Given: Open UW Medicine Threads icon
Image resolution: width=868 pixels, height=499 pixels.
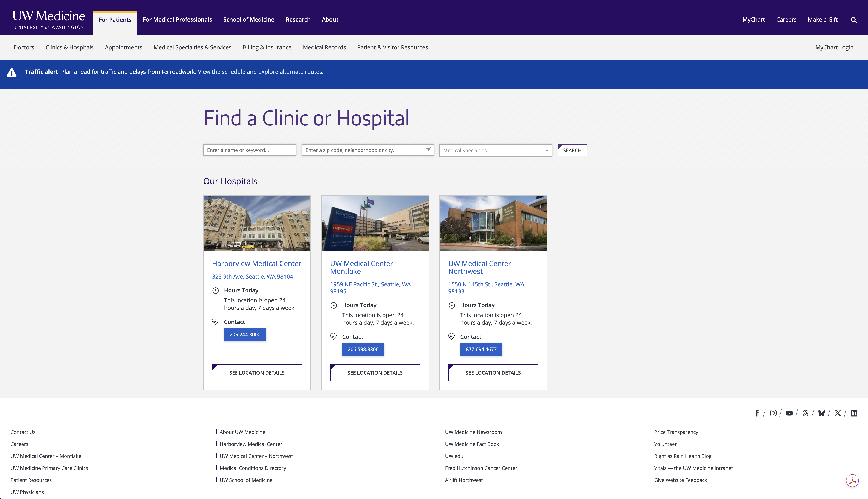Looking at the screenshot, I should tap(805, 413).
